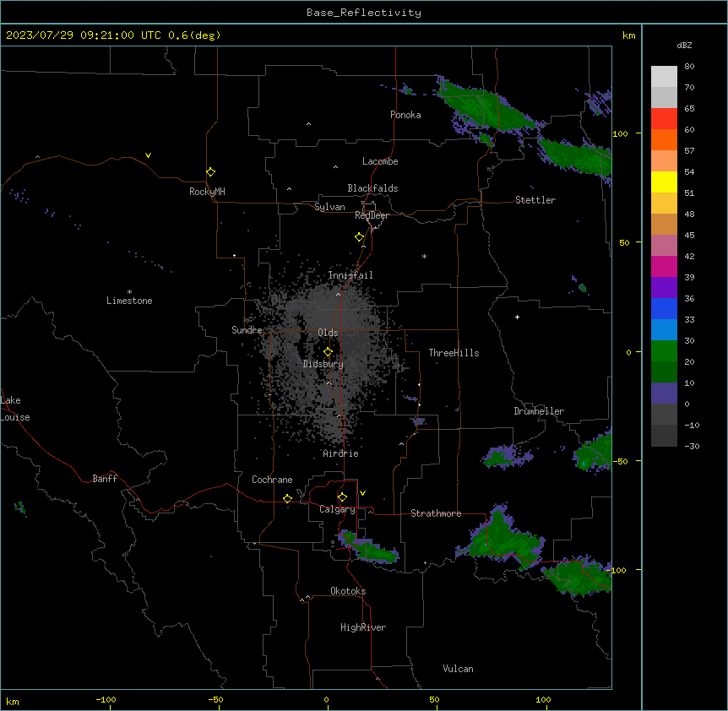Image resolution: width=728 pixels, height=711 pixels.
Task: Click the yellow V marker northeast of Calgary
Action: (x=362, y=493)
